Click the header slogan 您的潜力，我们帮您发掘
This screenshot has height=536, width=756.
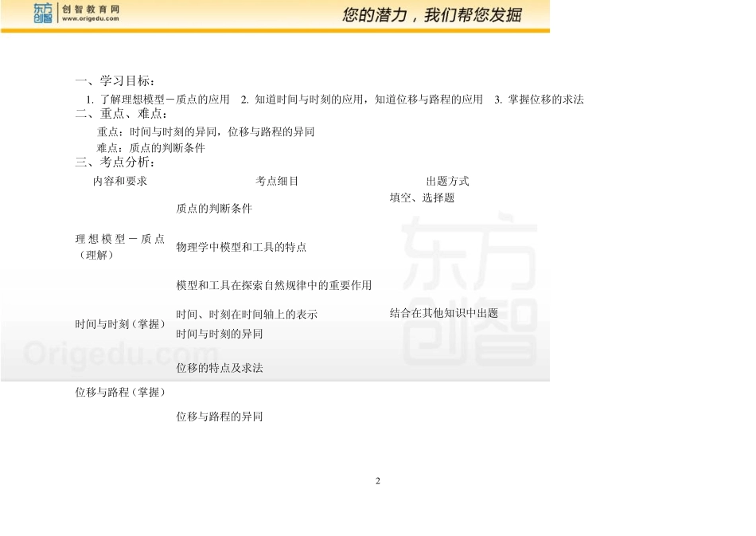(x=432, y=15)
